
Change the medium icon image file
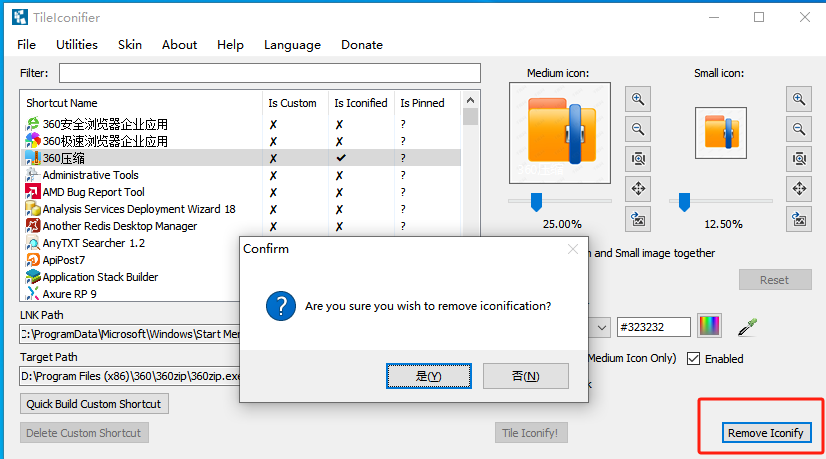pos(638,218)
